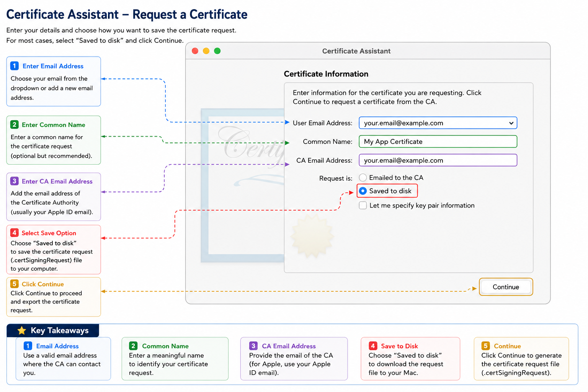Screen dimensions: 588x392
Task: Click the certificate illustration thumbnail in the dialog
Action: click(243, 186)
